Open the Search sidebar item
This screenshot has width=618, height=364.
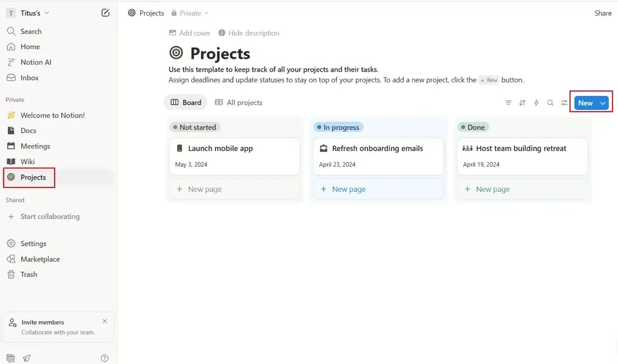(x=30, y=31)
